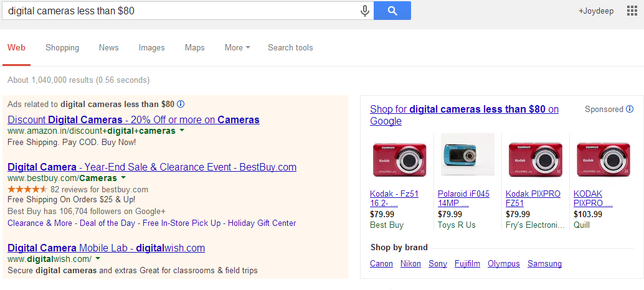Viewport: 644px width, 290px height.
Task: Open the Free In-Store Pick Up sitelink
Action: (x=181, y=223)
